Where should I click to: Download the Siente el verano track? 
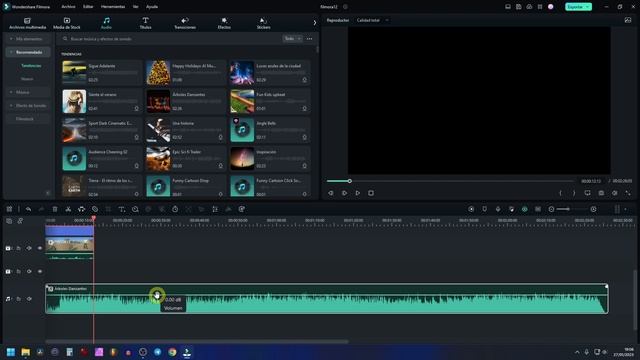click(137, 109)
